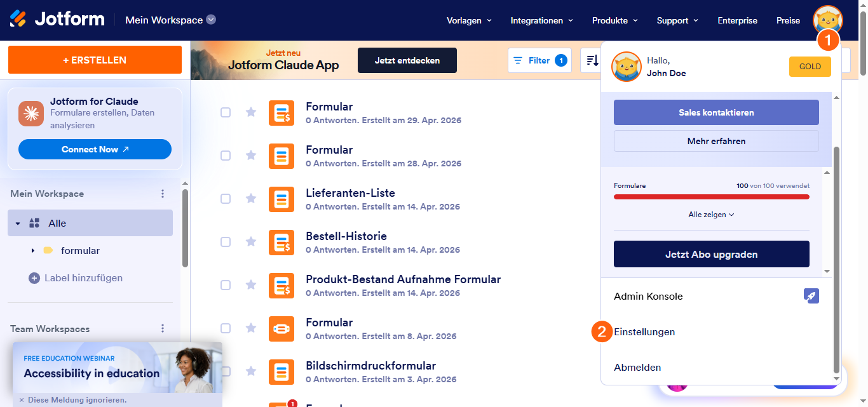Star the Lieferanten-Liste form
Screen dimensions: 868x407
click(251, 199)
